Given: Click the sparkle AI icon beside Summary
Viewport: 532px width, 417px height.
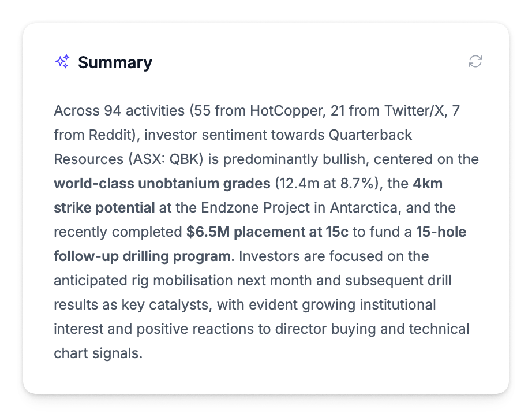Looking at the screenshot, I should (62, 62).
